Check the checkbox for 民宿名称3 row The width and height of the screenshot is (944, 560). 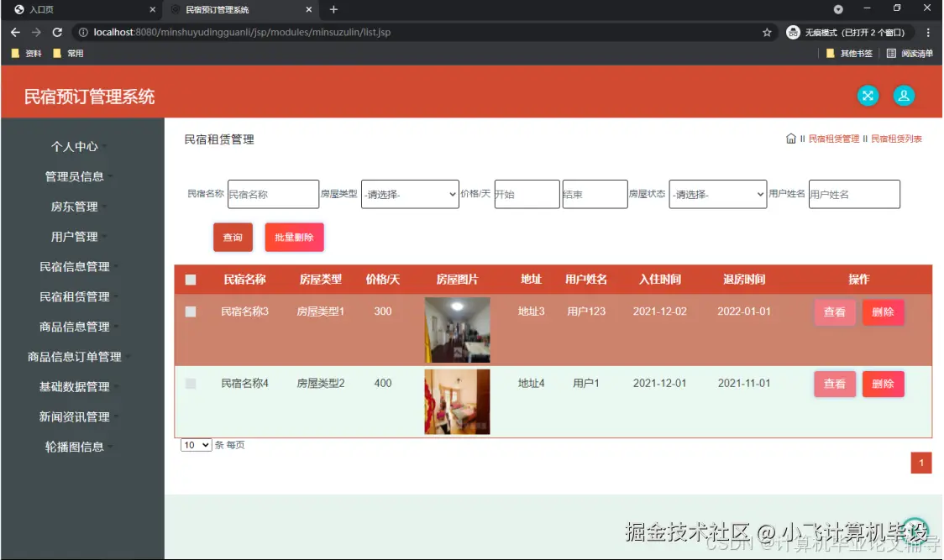pyautogui.click(x=192, y=311)
